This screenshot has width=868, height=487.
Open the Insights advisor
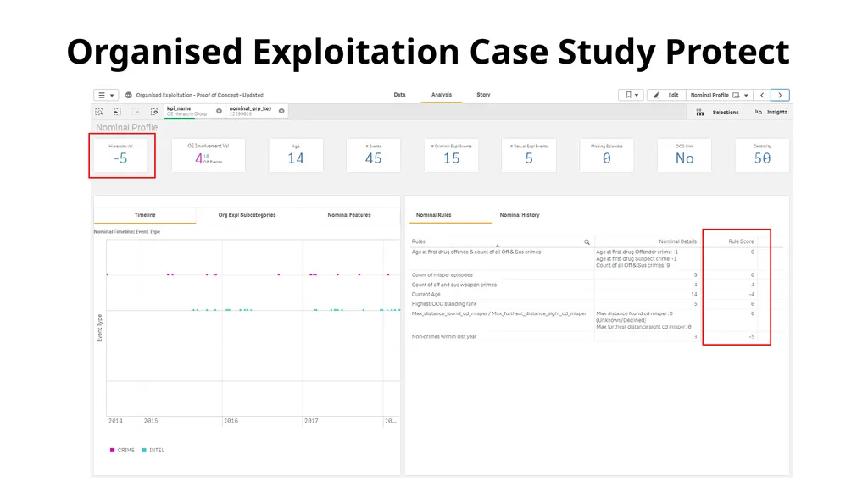[771, 113]
